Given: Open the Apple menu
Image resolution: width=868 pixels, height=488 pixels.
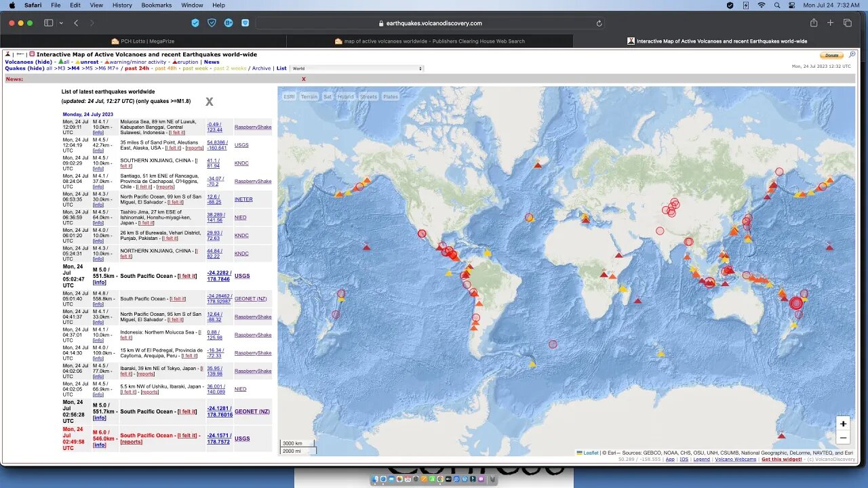Looking at the screenshot, I should tap(12, 5).
